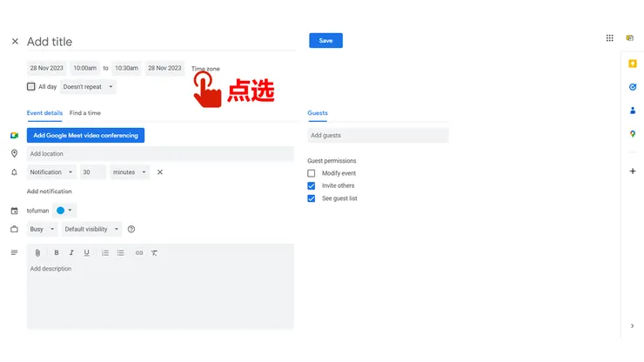Pick the end time 10:30am
644x362 pixels.
126,68
